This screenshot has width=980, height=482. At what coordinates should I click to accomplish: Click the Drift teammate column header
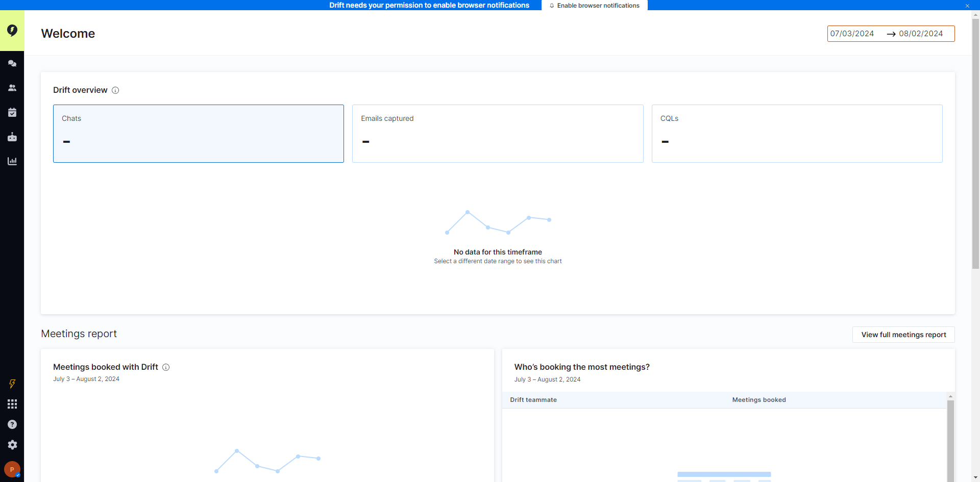click(533, 400)
